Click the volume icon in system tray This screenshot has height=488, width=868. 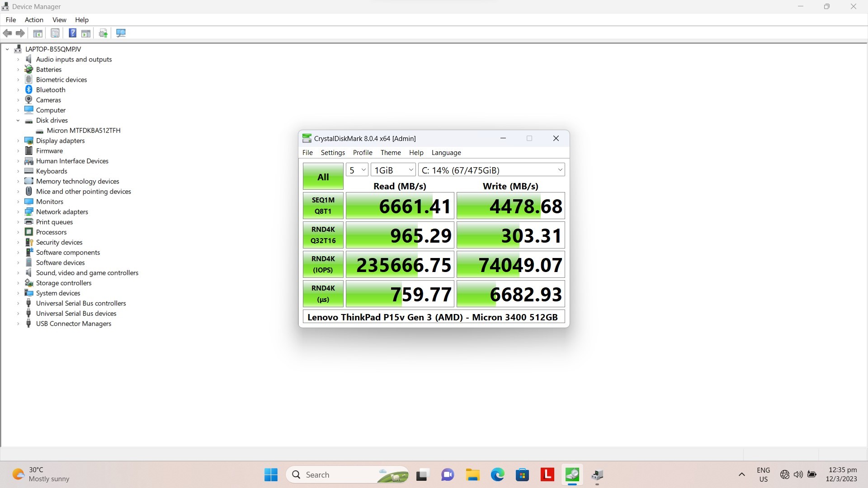798,474
